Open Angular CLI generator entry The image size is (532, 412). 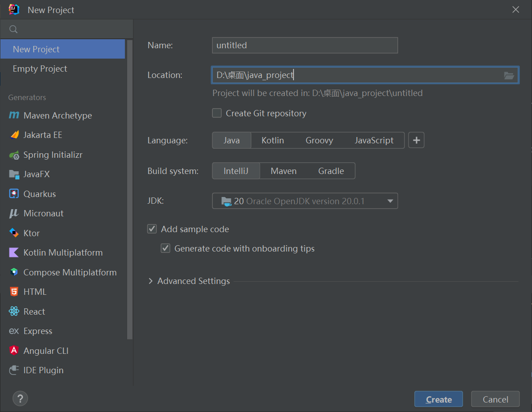63,350
